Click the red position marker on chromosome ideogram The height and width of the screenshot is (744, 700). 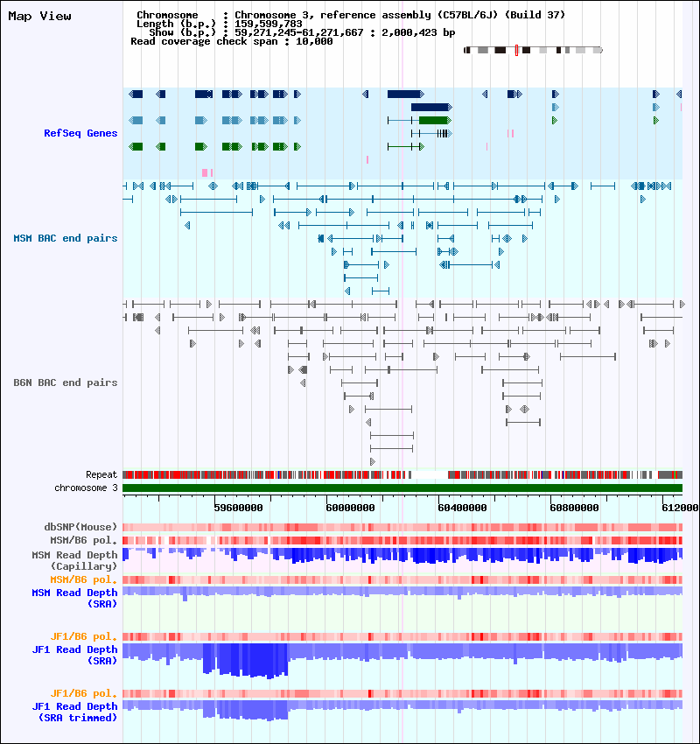click(x=516, y=50)
